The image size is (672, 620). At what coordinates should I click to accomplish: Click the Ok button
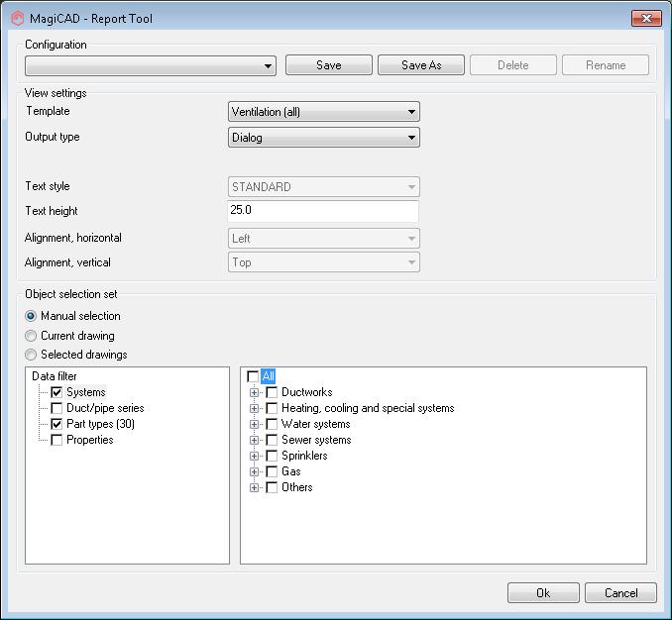(543, 593)
